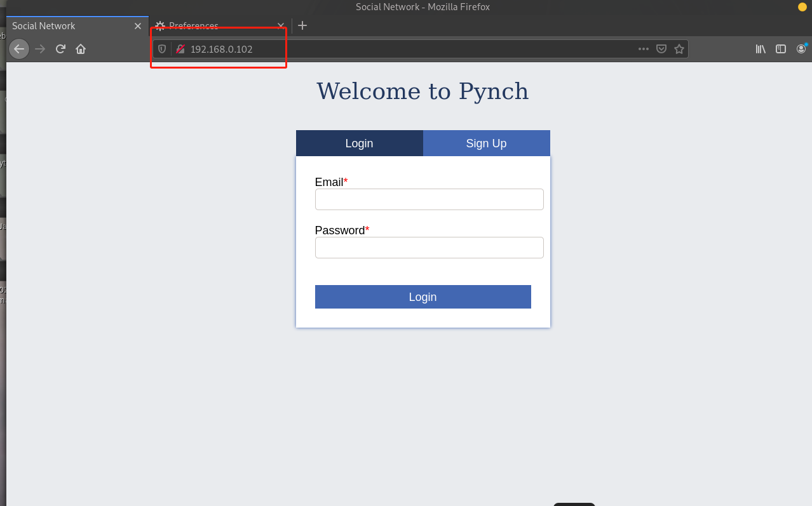Open the Firefox home page
This screenshot has height=506, width=812.
pyautogui.click(x=81, y=49)
